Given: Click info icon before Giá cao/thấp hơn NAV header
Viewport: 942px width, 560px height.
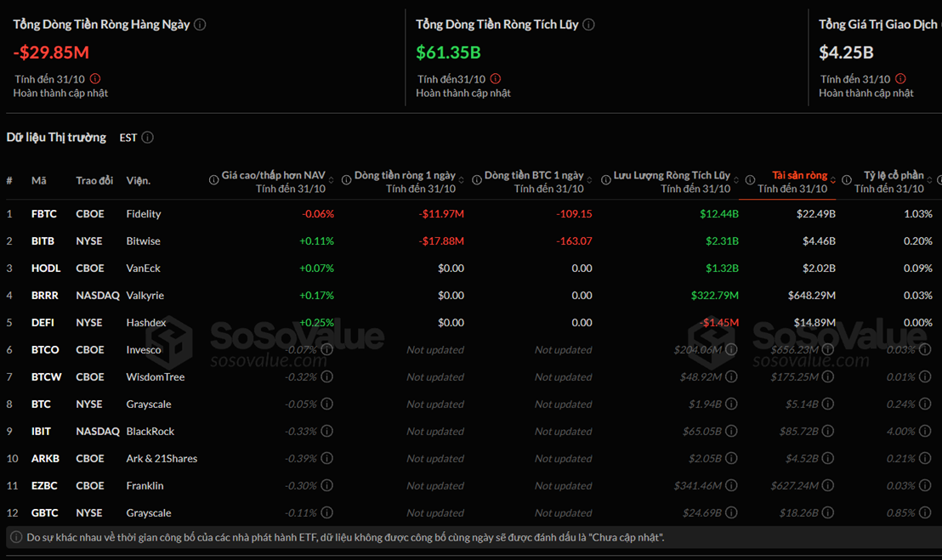Looking at the screenshot, I should pos(214,180).
